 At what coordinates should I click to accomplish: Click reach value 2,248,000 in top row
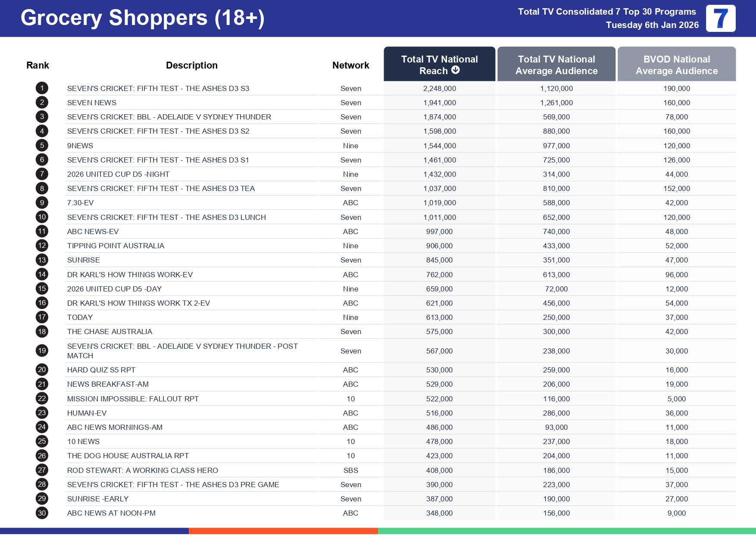pyautogui.click(x=439, y=88)
